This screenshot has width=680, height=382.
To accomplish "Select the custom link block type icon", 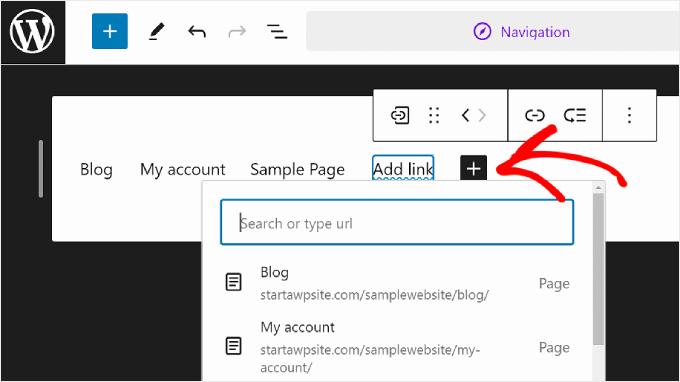I will coord(399,115).
